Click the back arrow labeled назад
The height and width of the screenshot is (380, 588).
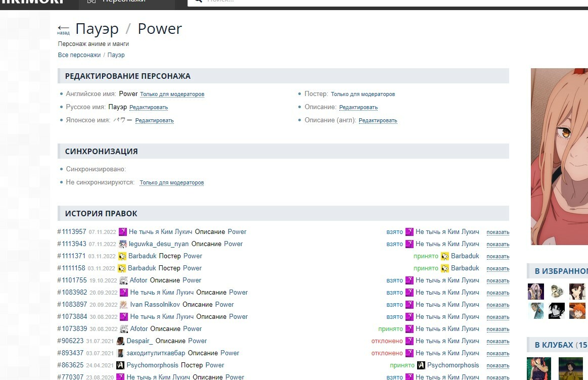click(63, 29)
